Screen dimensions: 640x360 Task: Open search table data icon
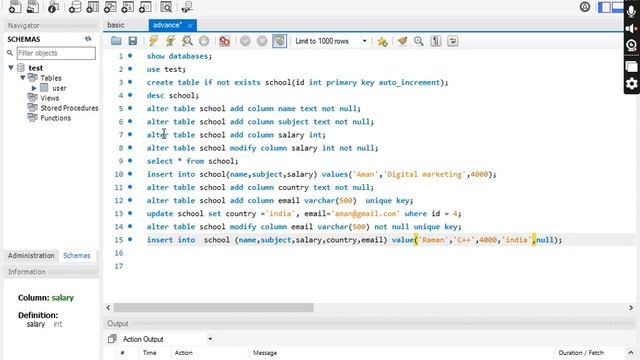coord(166,7)
